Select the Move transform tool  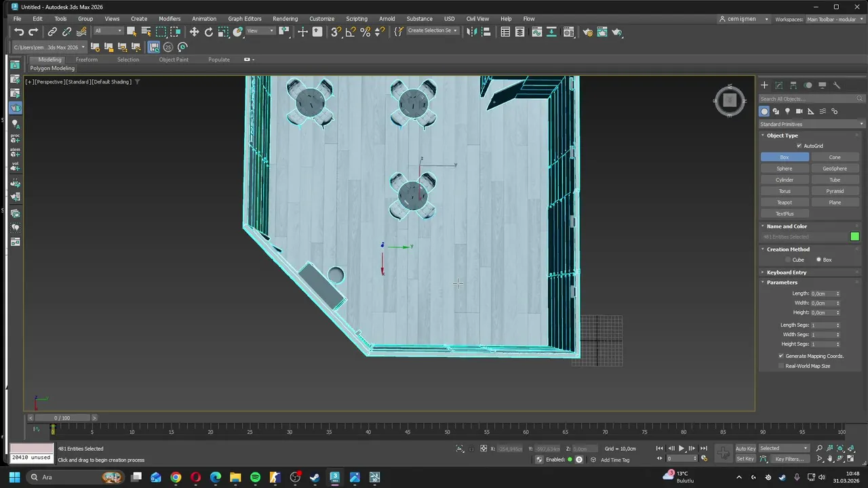click(194, 32)
